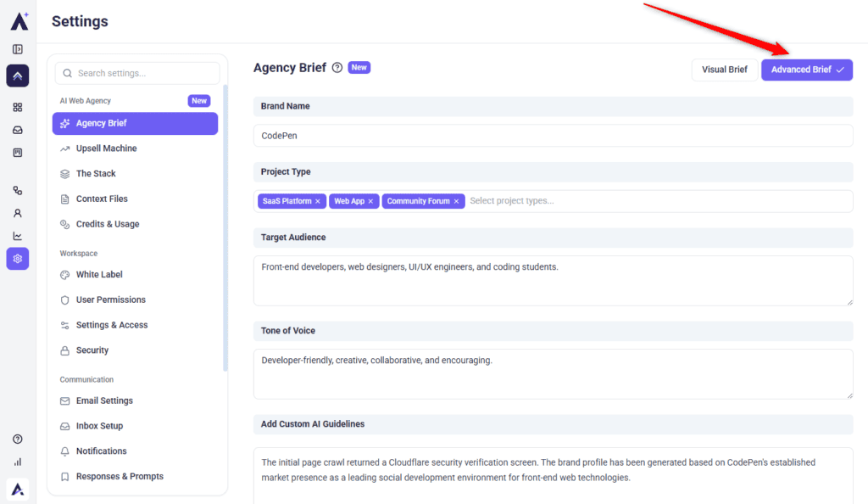Screen dimensions: 868x504
Task: Open the settings gear icon in left rail
Action: (18, 259)
